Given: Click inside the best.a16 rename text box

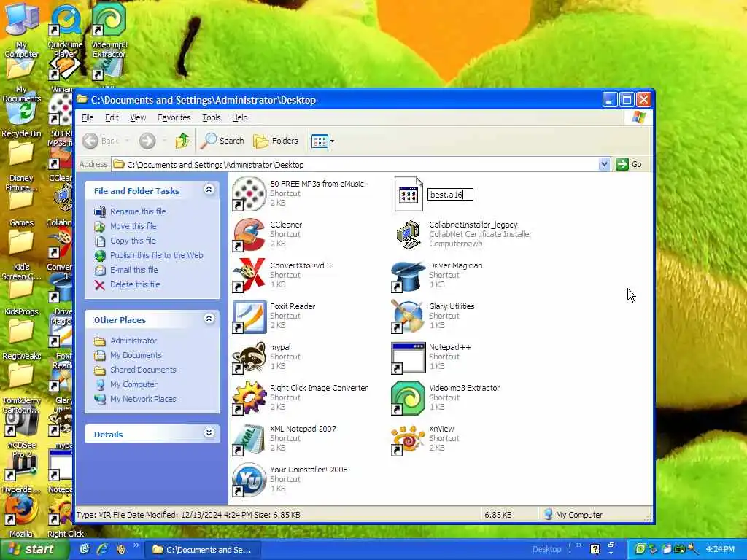Looking at the screenshot, I should click(450, 194).
